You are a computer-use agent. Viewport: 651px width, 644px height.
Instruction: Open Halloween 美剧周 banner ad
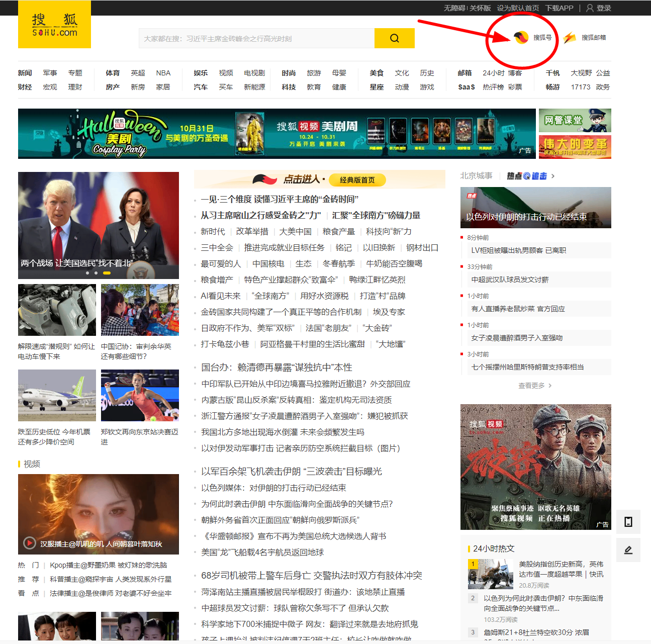coord(277,134)
